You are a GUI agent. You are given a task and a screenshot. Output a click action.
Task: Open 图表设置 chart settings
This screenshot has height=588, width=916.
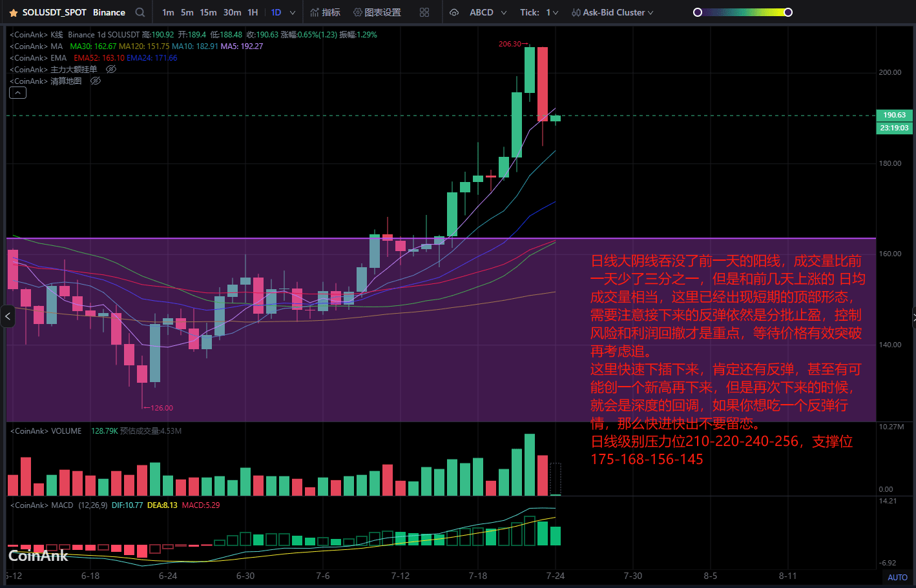377,12
